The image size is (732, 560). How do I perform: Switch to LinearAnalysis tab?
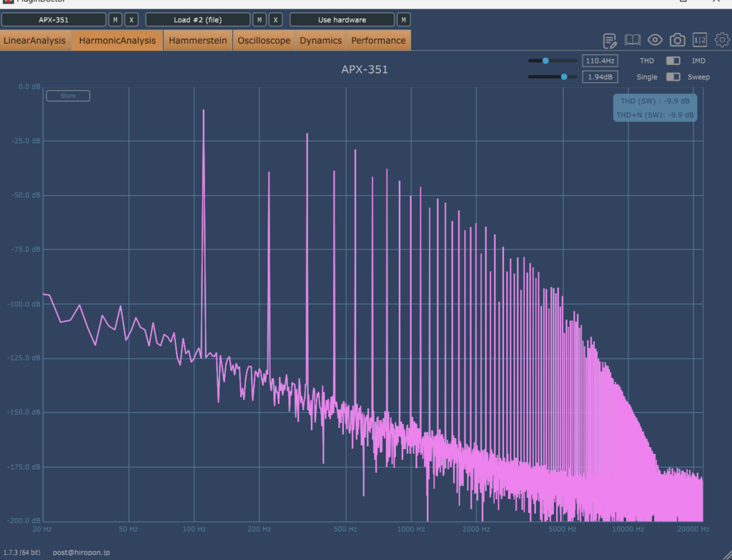pos(35,41)
